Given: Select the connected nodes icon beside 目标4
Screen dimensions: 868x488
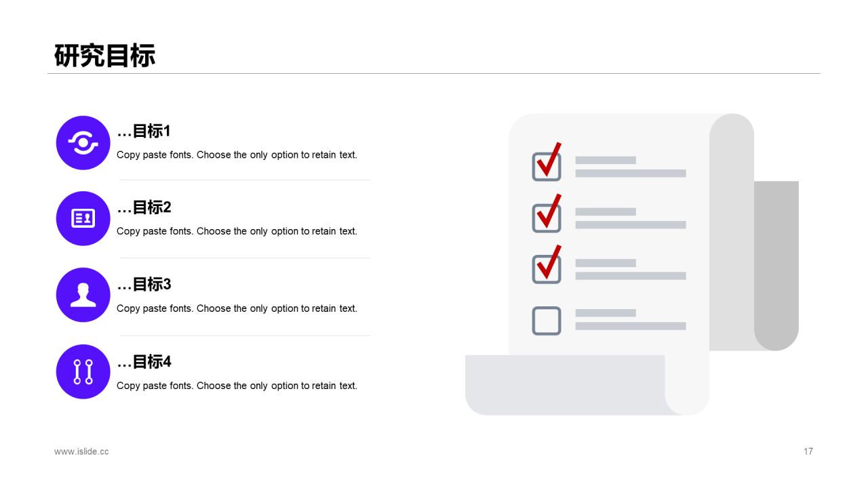Looking at the screenshot, I should pyautogui.click(x=83, y=372).
